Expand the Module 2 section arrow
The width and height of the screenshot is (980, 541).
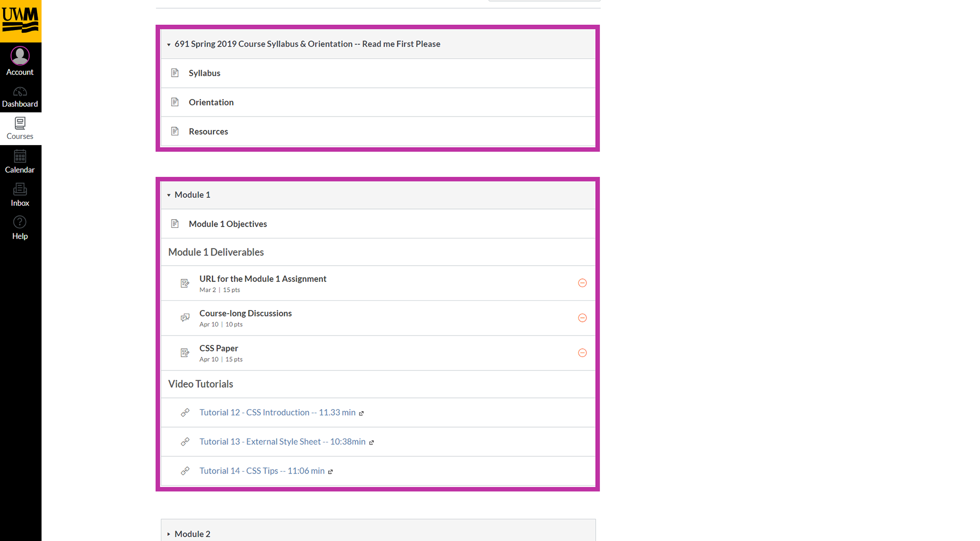(x=169, y=534)
